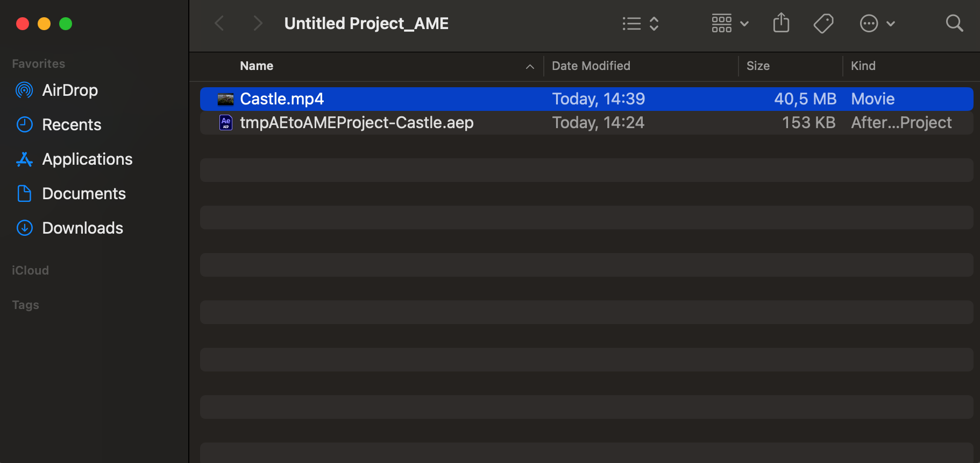
Task: Click the Share toolbar icon
Action: click(781, 23)
